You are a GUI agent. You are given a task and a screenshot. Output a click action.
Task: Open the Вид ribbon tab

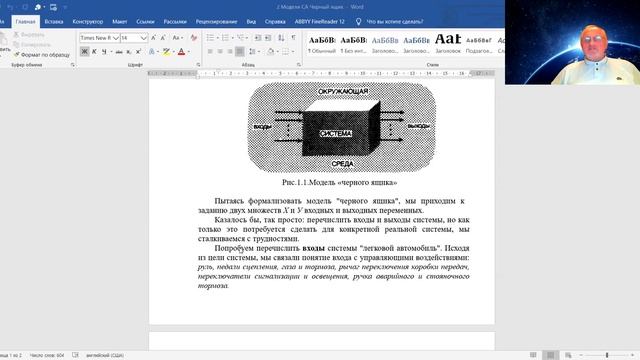point(251,22)
